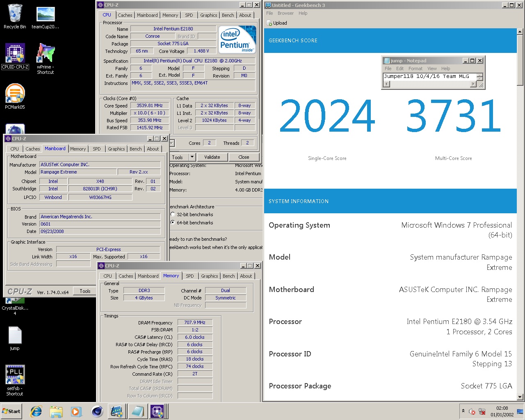Open Format menu in jump Notepad
This screenshot has height=420, width=525.
pyautogui.click(x=415, y=68)
